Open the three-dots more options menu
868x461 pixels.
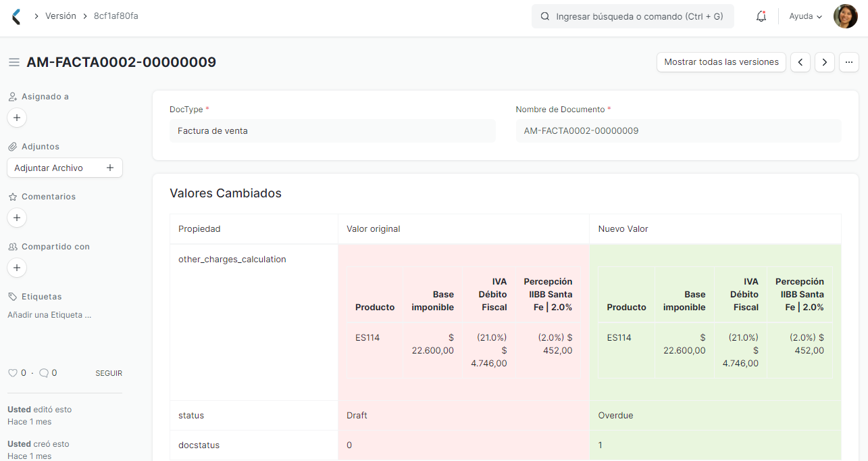pos(849,62)
